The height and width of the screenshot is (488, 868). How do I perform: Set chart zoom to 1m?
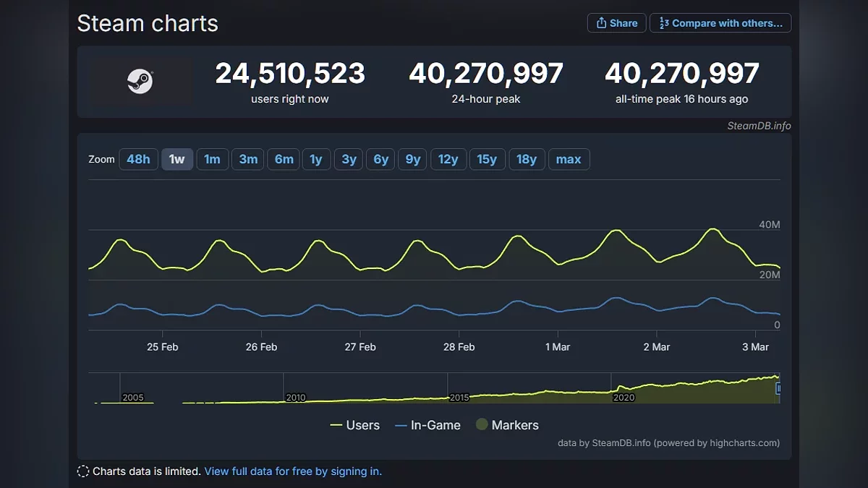click(212, 159)
